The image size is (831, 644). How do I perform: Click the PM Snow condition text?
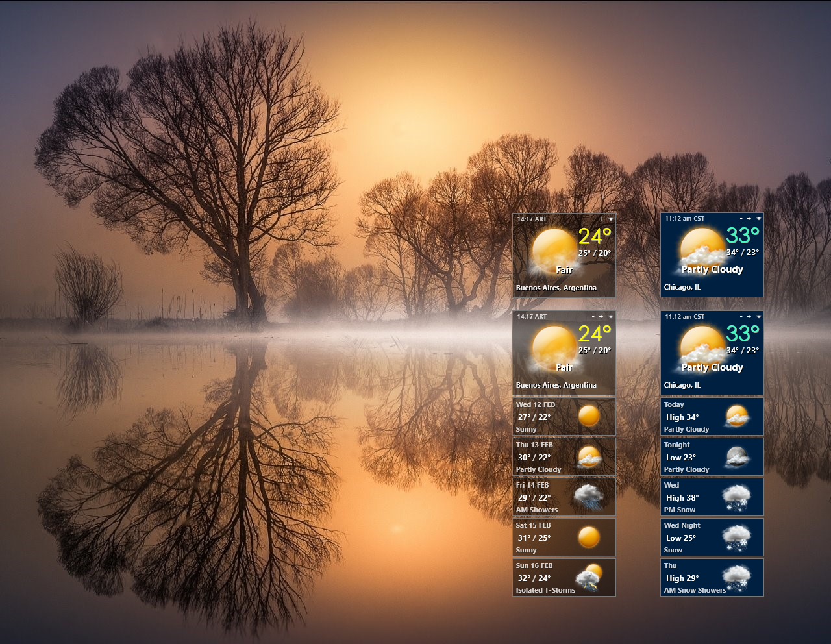680,510
